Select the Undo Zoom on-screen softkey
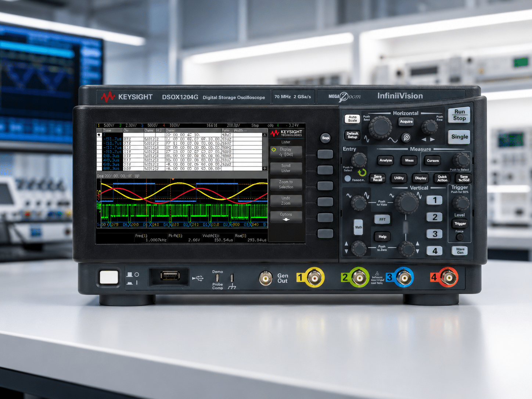This screenshot has height=399, width=532. pyautogui.click(x=286, y=201)
